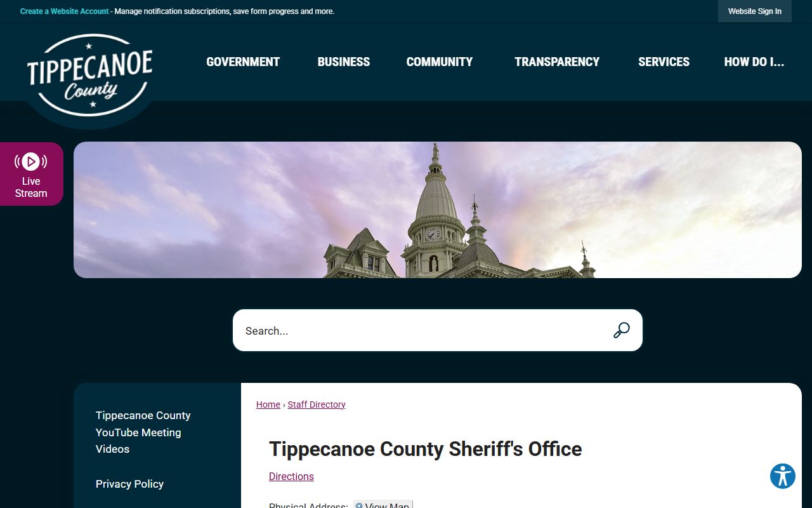
Task: Open the Community menu
Action: (440, 62)
